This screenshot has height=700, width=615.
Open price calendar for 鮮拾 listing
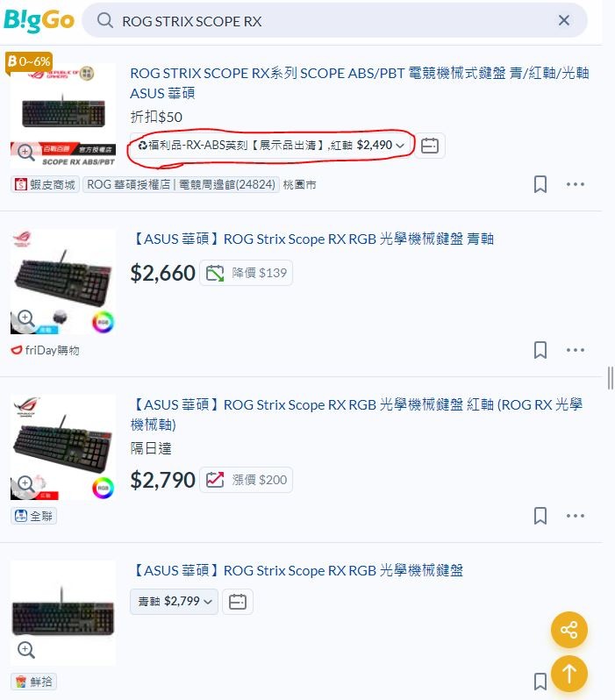(x=238, y=602)
